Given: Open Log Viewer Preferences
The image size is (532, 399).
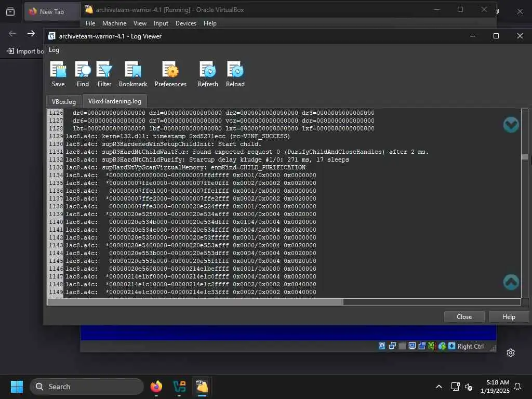Looking at the screenshot, I should coord(170,74).
